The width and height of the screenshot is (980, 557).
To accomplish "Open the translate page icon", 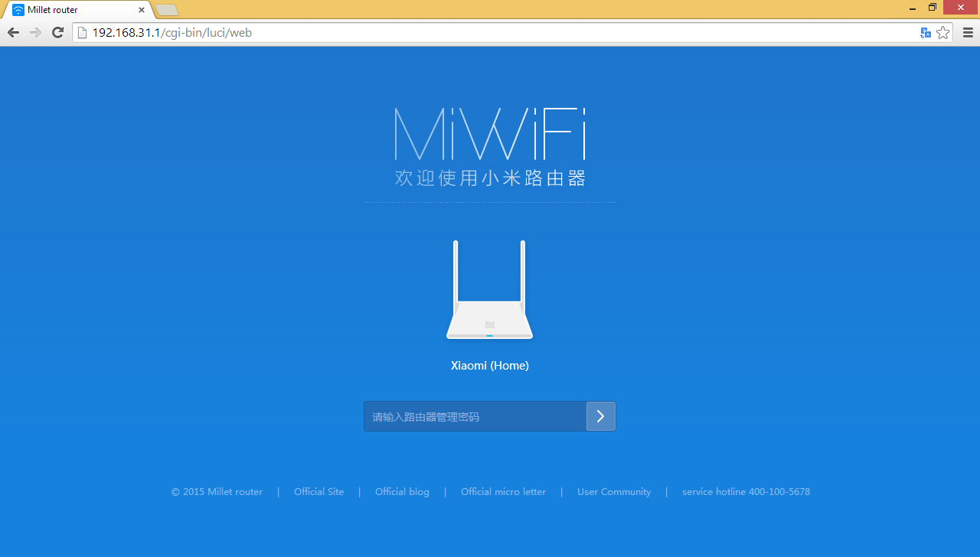I will point(926,33).
